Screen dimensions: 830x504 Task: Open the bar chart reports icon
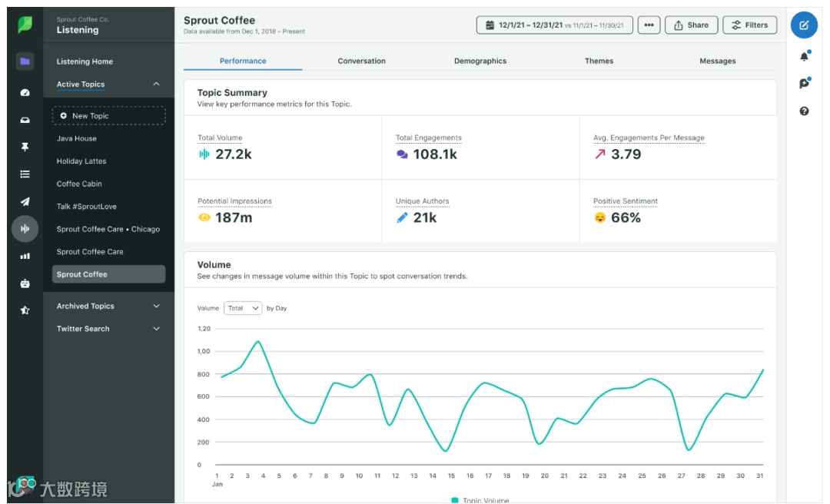click(25, 257)
